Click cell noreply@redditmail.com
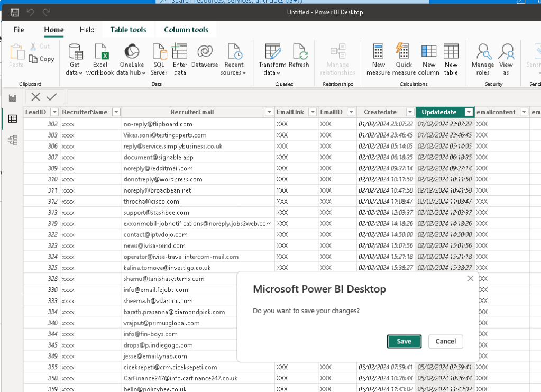The width and height of the screenshot is (541, 392). 198,168
